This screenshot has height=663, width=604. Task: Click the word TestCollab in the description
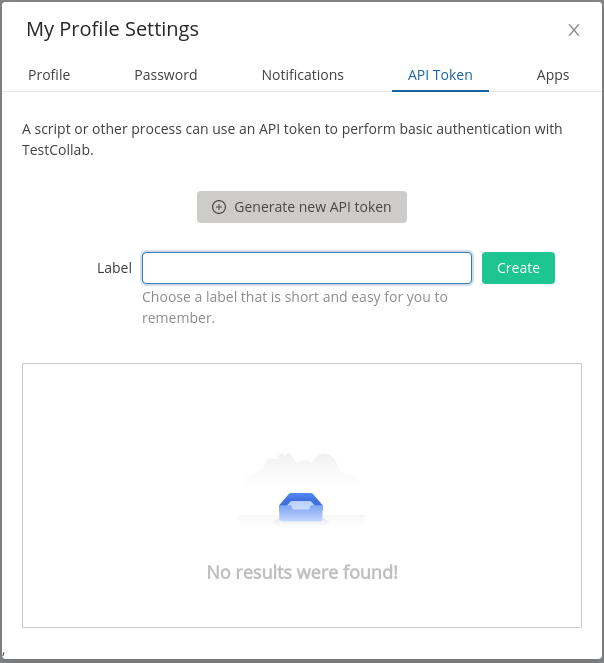[x=57, y=150]
